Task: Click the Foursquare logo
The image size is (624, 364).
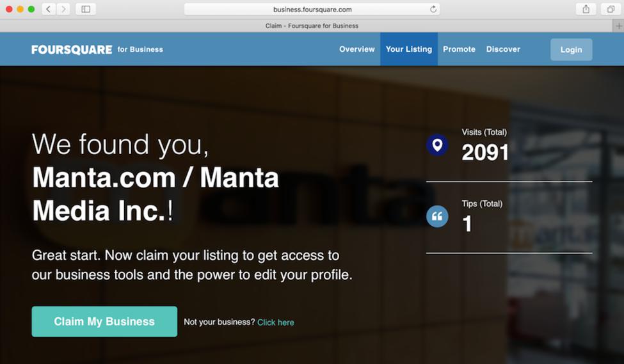Action: click(x=72, y=50)
